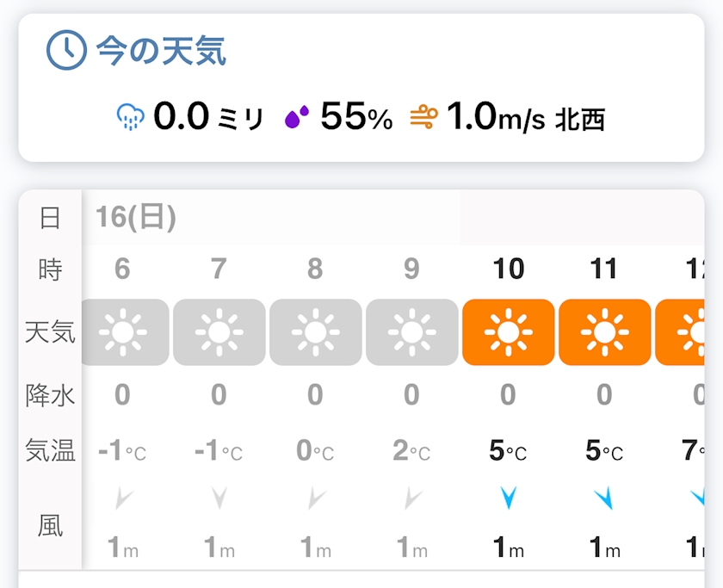This screenshot has width=723, height=588.
Task: Click the clock icon beside 今の天気
Action: (66, 50)
